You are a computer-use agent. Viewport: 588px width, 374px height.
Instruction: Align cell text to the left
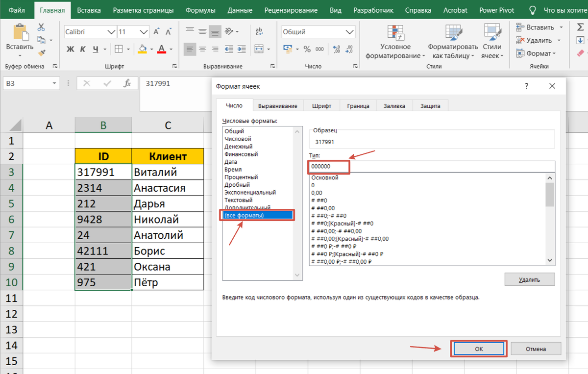190,49
